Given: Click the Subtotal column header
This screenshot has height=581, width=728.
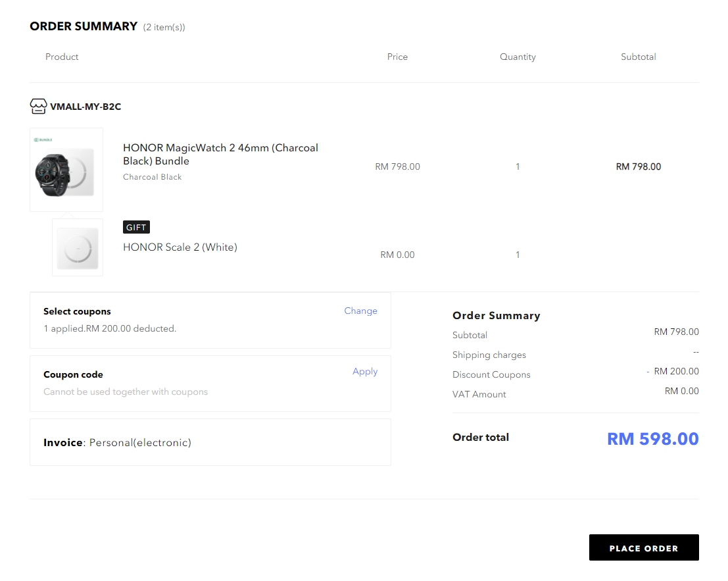Looking at the screenshot, I should [638, 57].
